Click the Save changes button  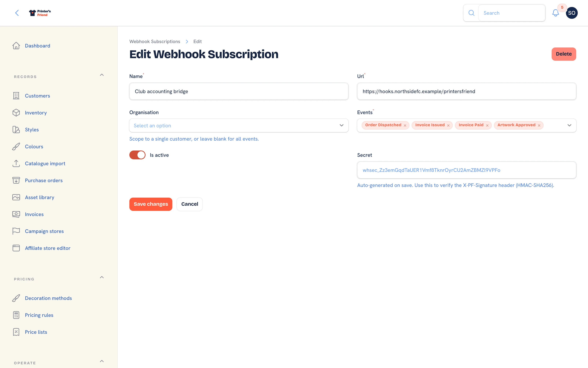(x=151, y=204)
